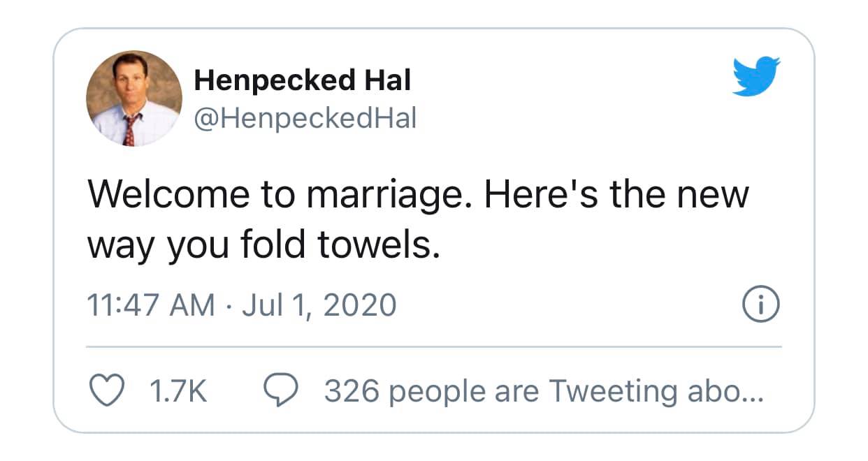Click the word "Tweeting" in the replies link
The image size is (868, 461).
(612, 392)
